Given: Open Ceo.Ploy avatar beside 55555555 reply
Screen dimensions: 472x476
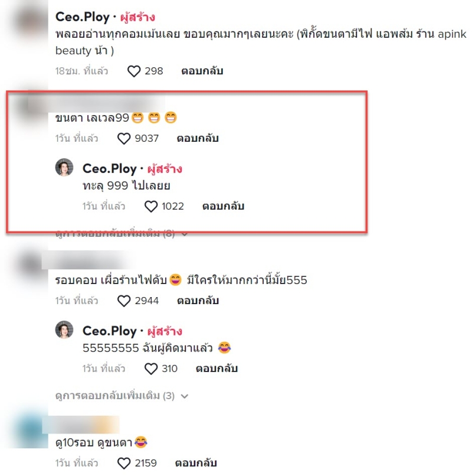Looking at the screenshot, I should pos(64,330).
